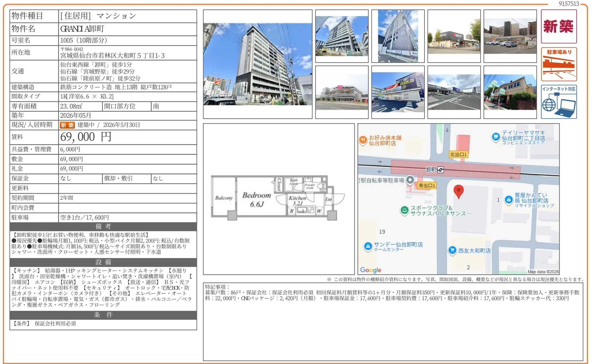
Task: Click the area value 23.08㎡
Action: click(71, 106)
